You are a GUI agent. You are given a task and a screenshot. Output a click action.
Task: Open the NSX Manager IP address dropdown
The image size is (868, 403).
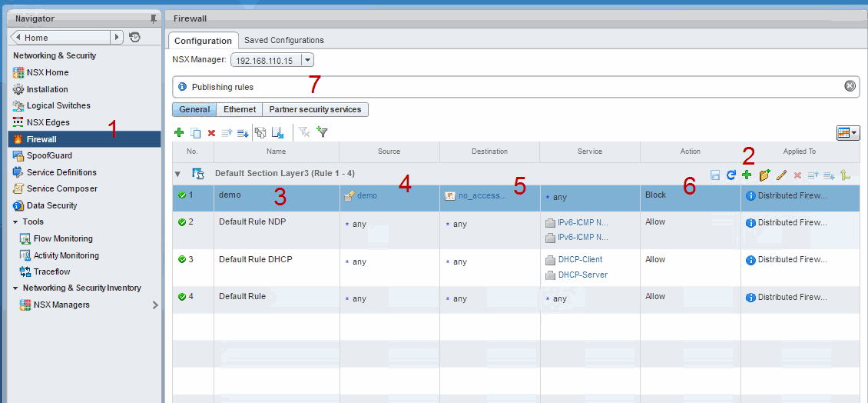307,59
